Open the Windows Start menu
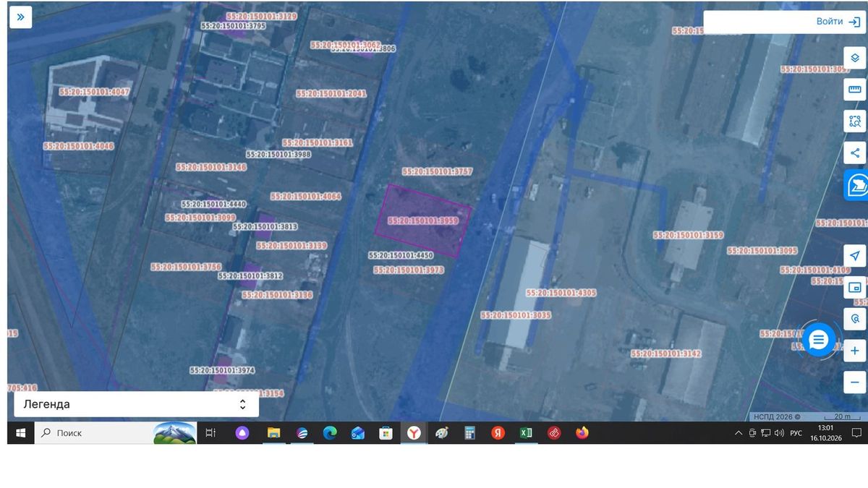Screen dimensions: 868x488 coord(21,432)
